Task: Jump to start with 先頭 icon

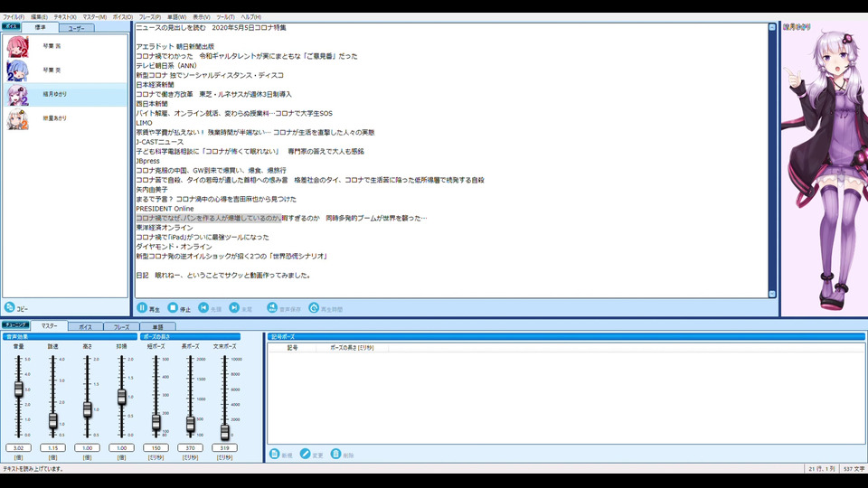Action: coord(203,307)
